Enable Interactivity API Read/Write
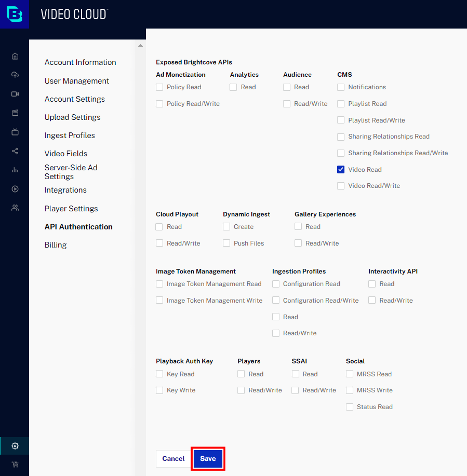The image size is (467, 476). (x=372, y=300)
